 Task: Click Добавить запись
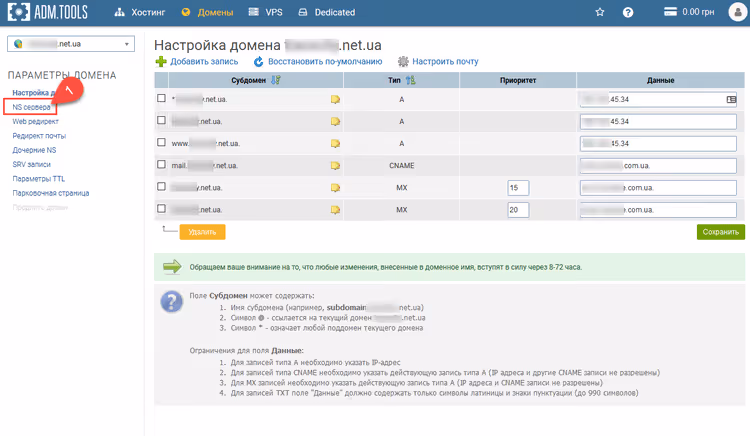(197, 62)
